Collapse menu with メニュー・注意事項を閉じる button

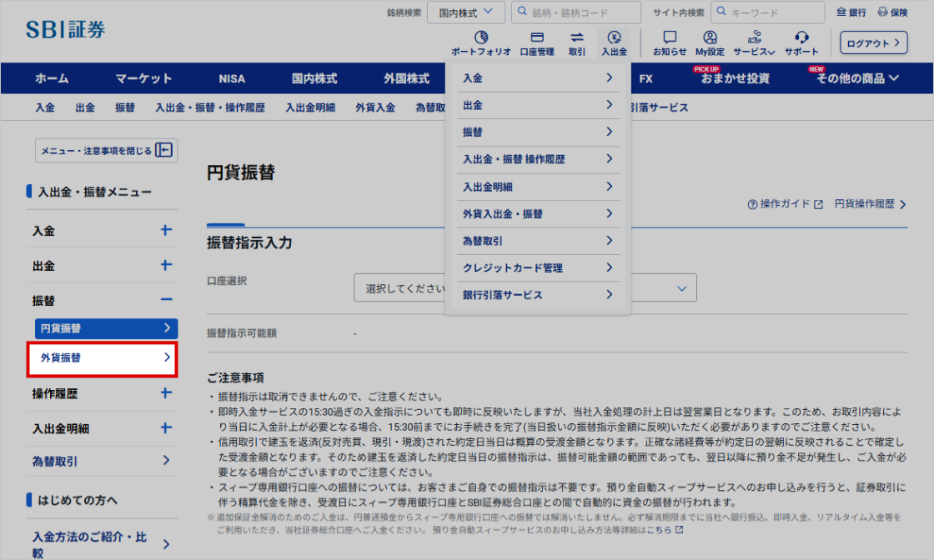pyautogui.click(x=106, y=151)
